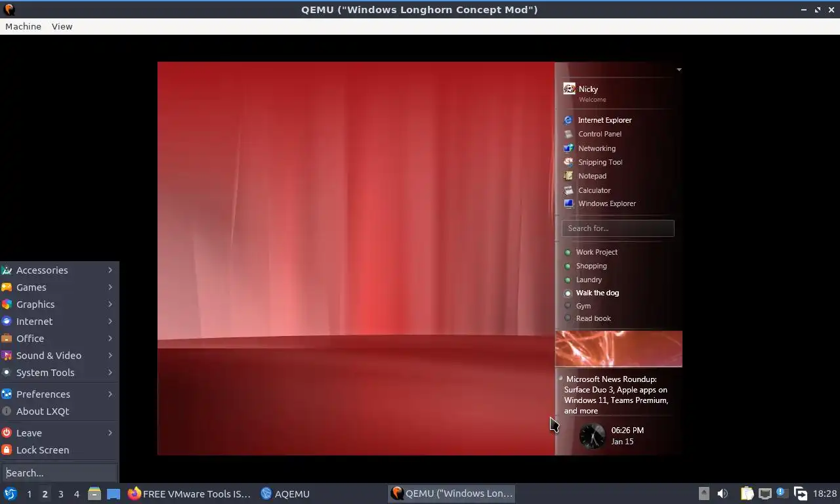Toggle the Gym task bullet
Viewport: 840px width, 504px height.
[x=568, y=306]
